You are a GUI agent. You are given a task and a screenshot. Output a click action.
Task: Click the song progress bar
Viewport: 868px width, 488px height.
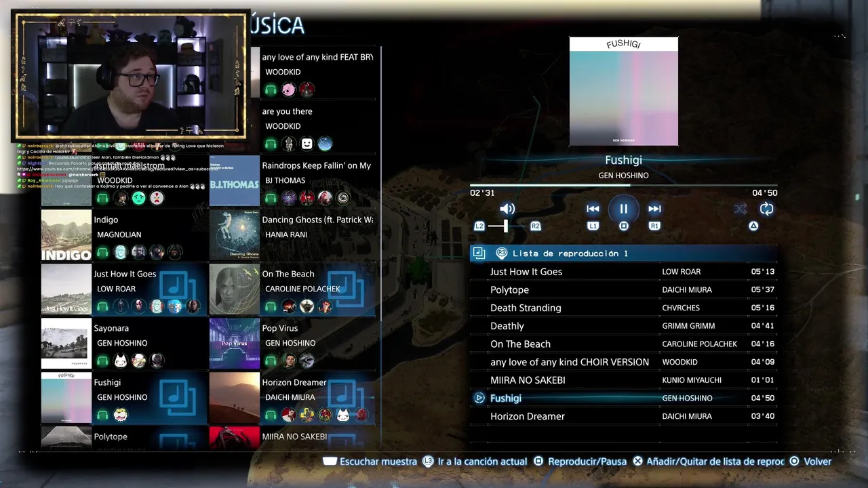624,185
